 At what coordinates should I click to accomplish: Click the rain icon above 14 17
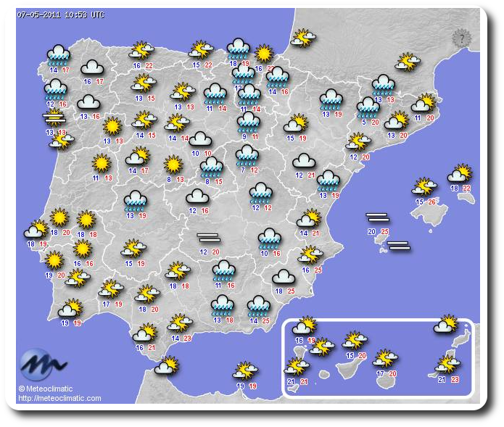pyautogui.click(x=58, y=55)
